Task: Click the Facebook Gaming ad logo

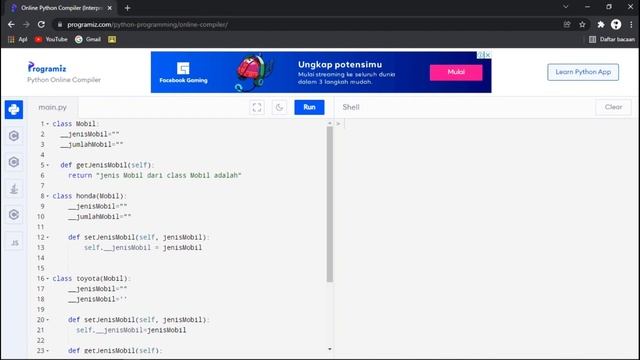Action: [183, 72]
